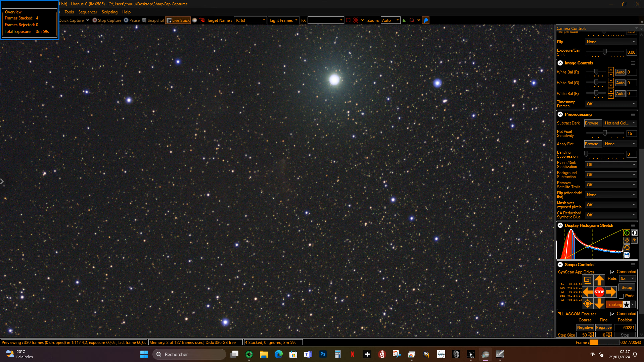
Task: Adjust the Hot Pixel Sensitivity slider
Action: (x=605, y=134)
